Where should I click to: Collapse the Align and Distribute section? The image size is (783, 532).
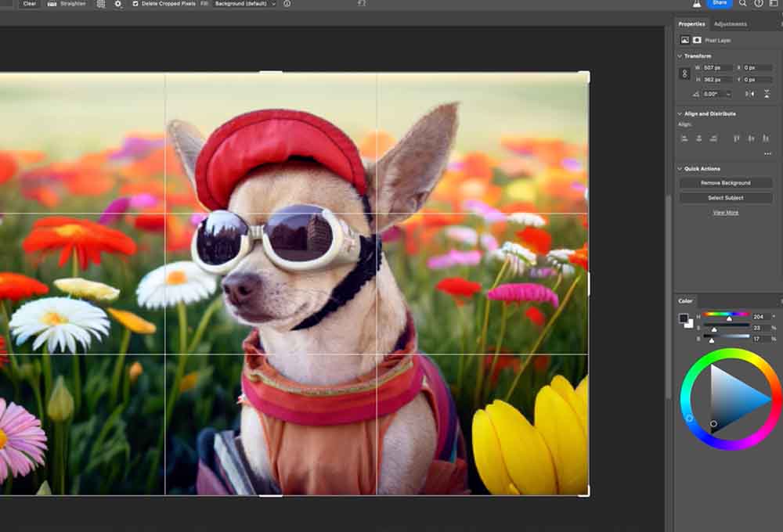[679, 113]
